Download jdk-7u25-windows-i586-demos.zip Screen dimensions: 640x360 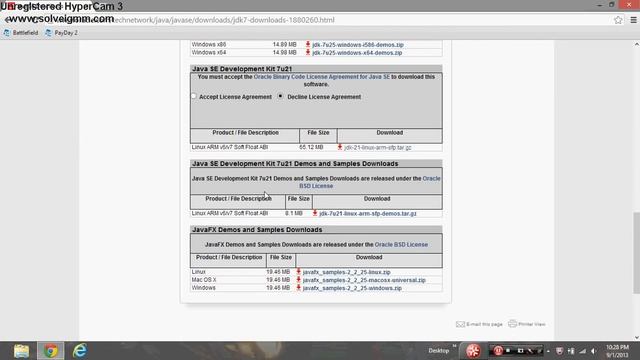click(358, 44)
